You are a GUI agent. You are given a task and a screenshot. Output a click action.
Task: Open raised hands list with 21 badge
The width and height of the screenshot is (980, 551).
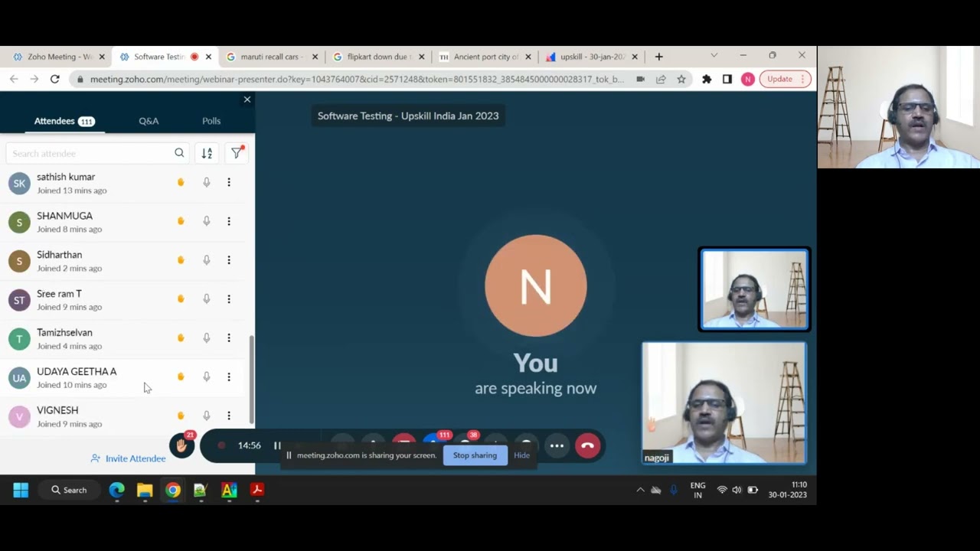[182, 445]
